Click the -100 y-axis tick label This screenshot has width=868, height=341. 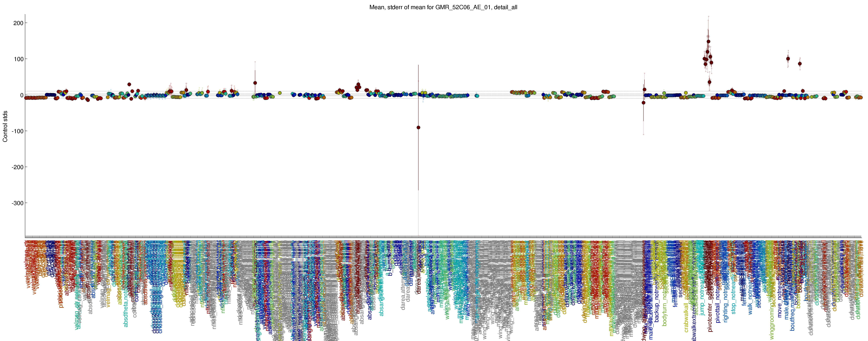[x=17, y=131]
